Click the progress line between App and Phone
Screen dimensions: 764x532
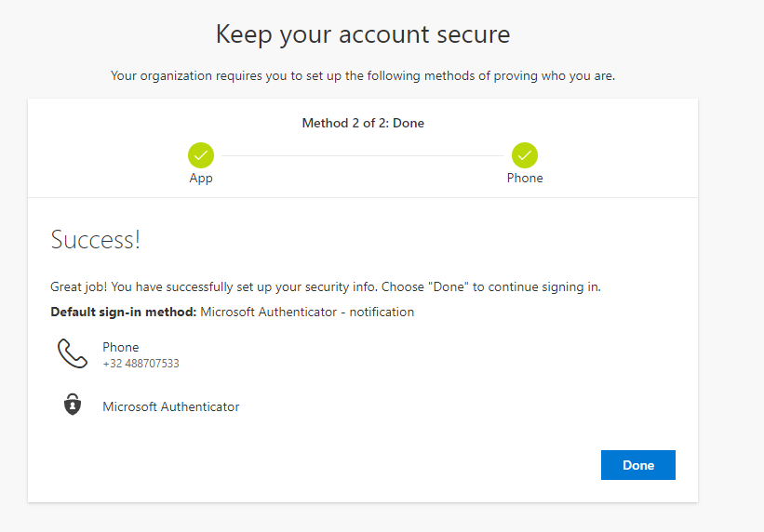point(363,155)
